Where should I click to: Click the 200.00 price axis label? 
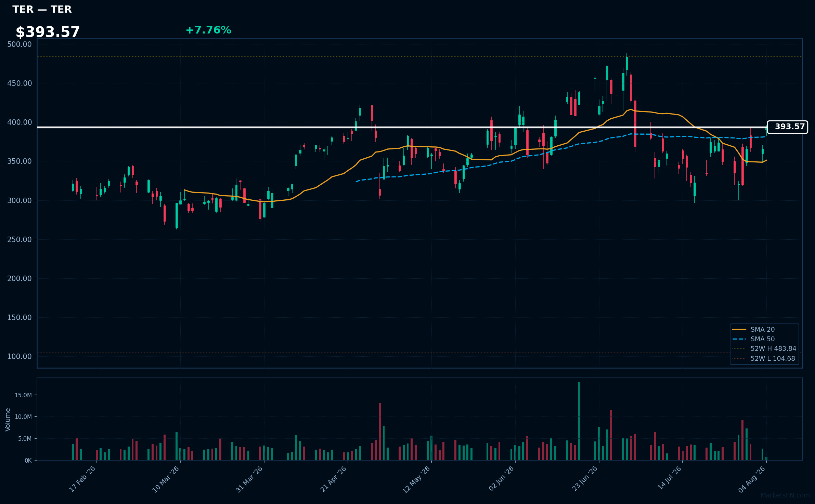point(20,278)
